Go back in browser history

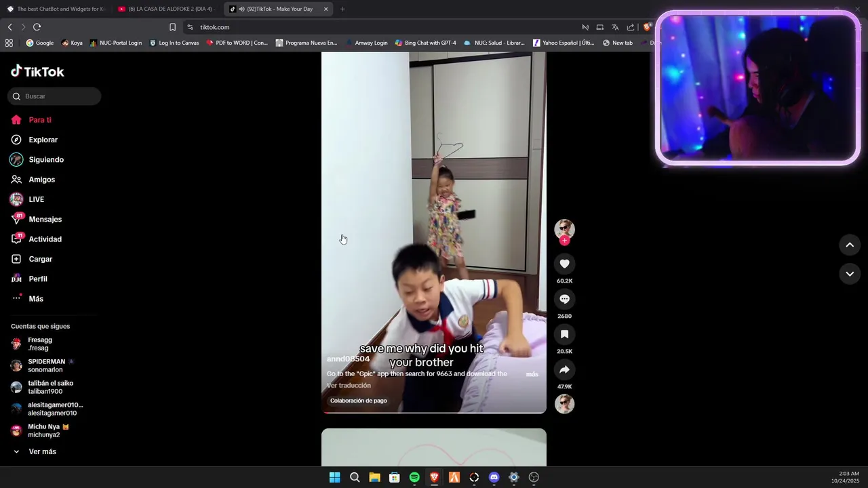(9, 27)
